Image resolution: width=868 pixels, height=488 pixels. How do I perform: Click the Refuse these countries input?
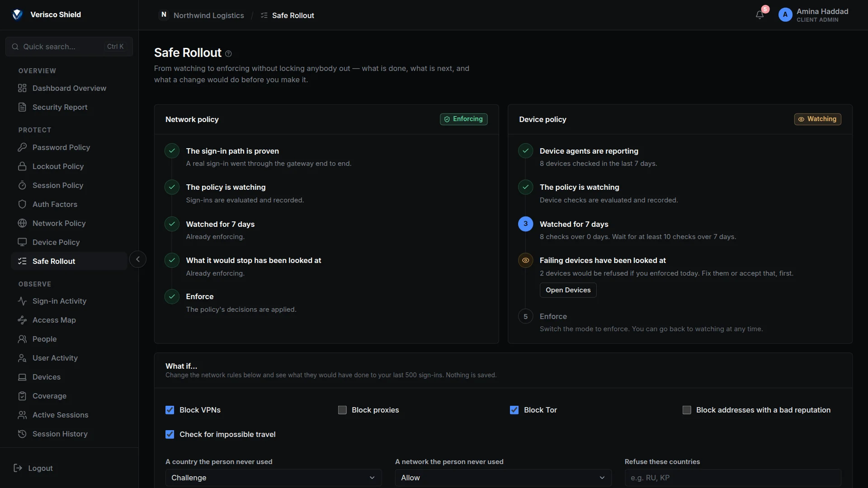pyautogui.click(x=733, y=478)
